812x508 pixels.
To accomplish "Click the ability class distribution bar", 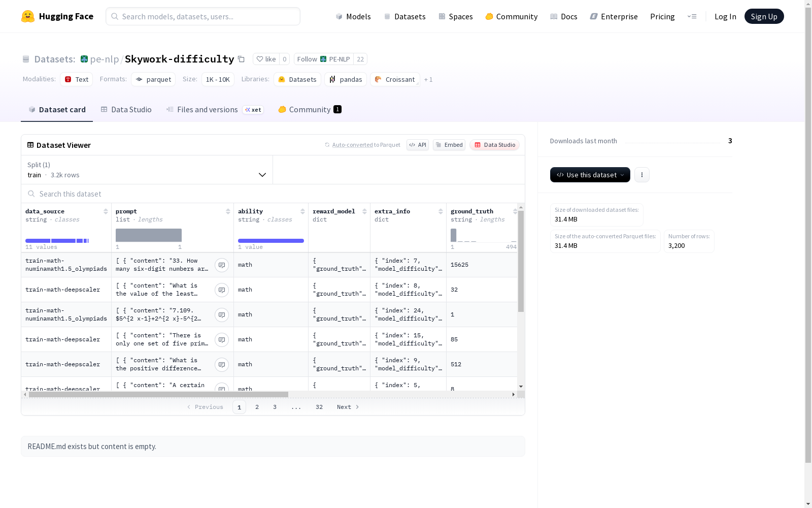I will pos(271,241).
